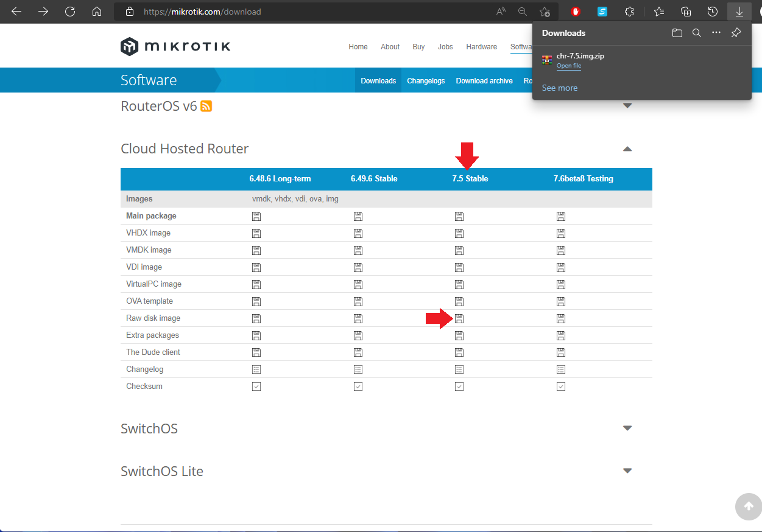
Task: Download 7.5 Stable Raw disk image
Action: (x=459, y=318)
